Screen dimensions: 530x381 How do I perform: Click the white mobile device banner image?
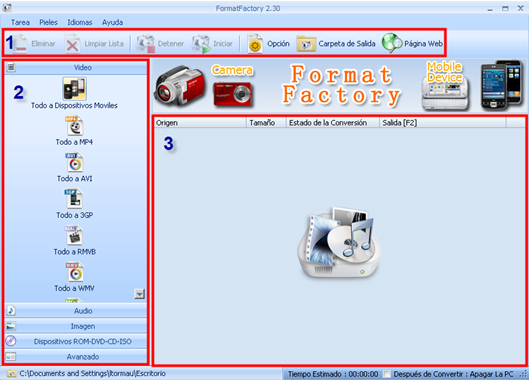pos(445,93)
